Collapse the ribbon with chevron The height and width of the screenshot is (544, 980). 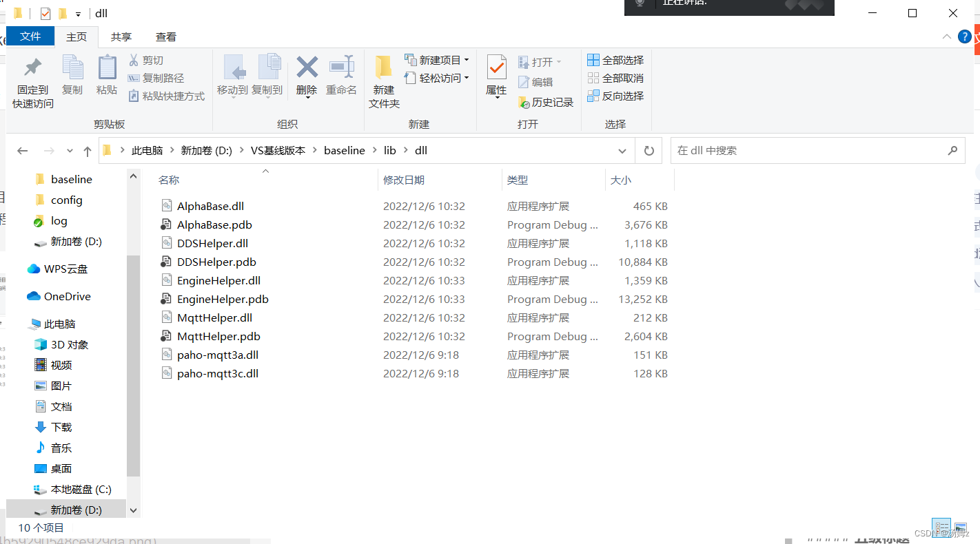pos(947,36)
